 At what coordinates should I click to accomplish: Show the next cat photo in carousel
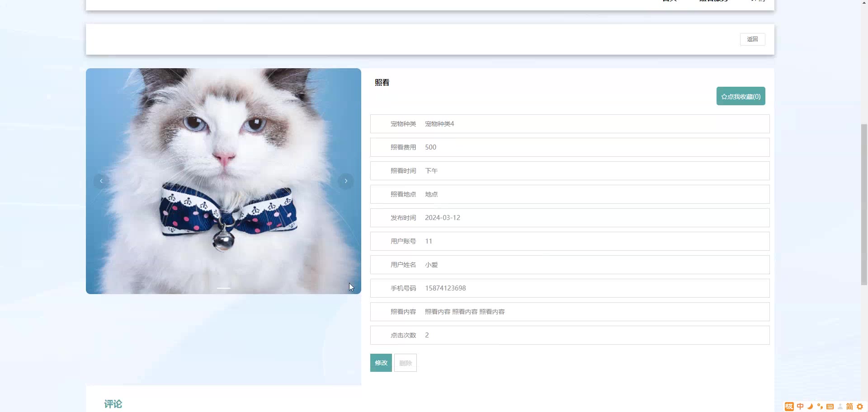click(x=346, y=181)
